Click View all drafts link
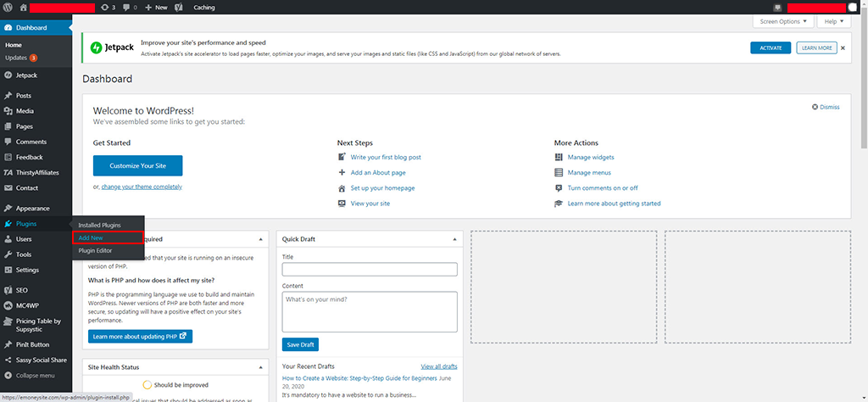This screenshot has height=402, width=868. pos(439,366)
